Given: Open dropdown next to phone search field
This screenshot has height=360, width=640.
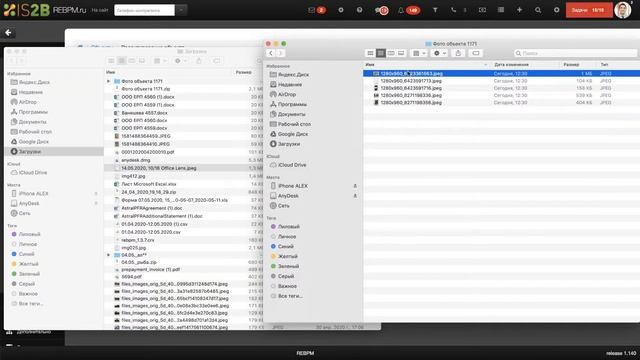Looking at the screenshot, I should [x=182, y=10].
